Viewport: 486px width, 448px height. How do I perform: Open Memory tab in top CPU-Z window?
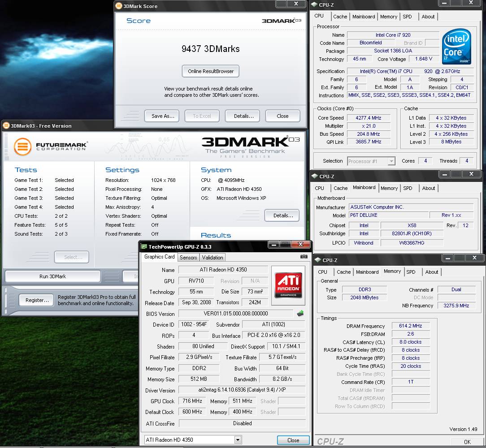[389, 17]
